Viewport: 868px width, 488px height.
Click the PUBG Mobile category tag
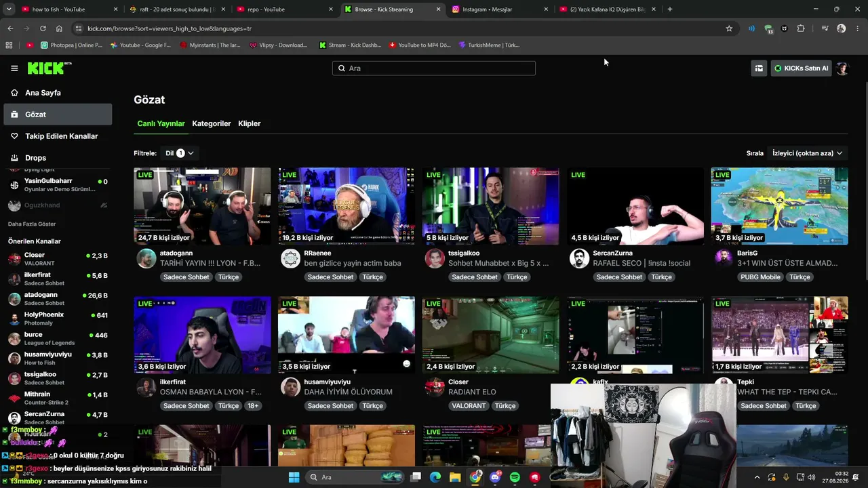(x=759, y=277)
